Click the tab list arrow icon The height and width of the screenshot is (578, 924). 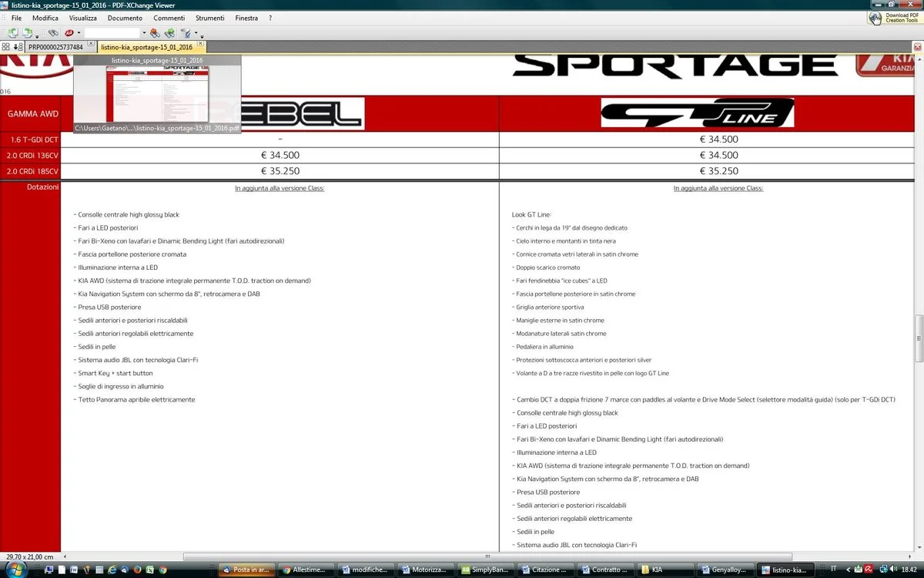click(18, 47)
